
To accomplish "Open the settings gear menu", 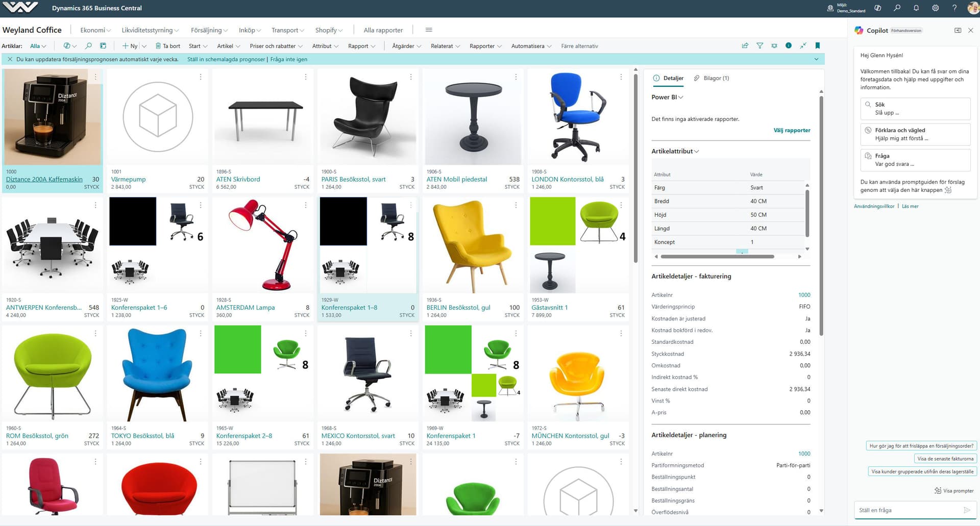I will click(936, 8).
